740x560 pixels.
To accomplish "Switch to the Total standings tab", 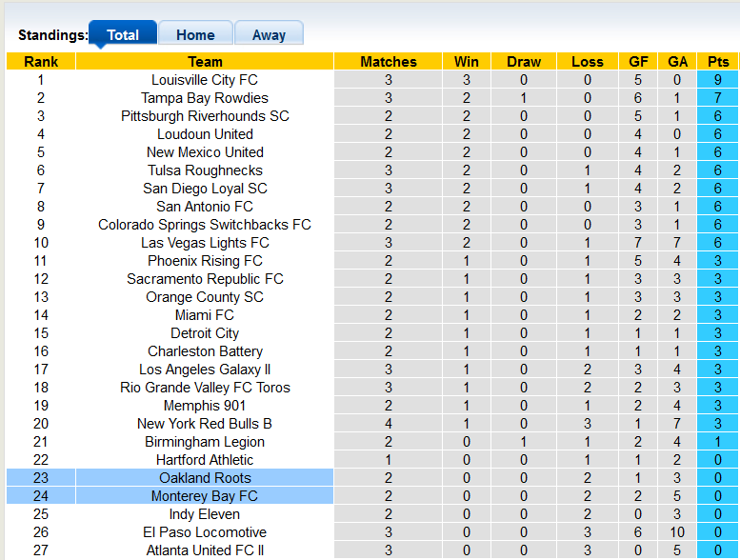I will click(123, 35).
